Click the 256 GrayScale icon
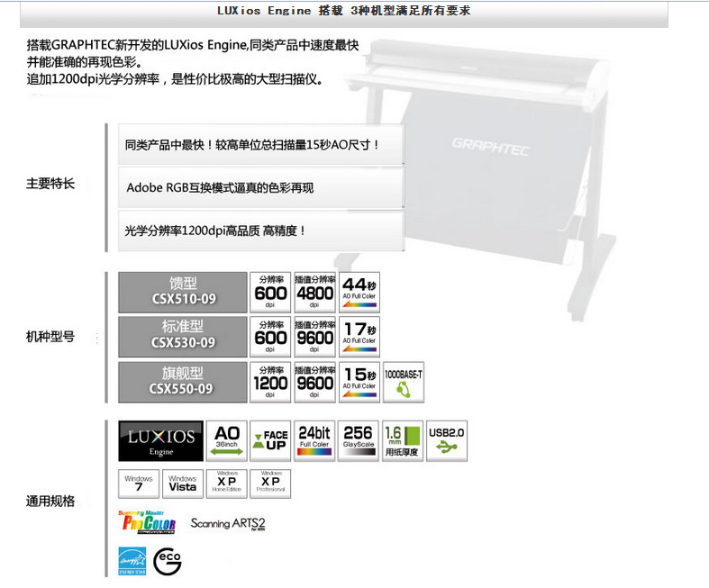Screen dimensions: 709x588 pyautogui.click(x=359, y=441)
